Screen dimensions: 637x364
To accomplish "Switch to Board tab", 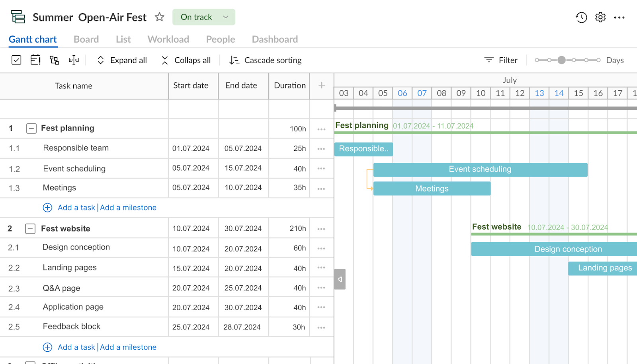I will coord(86,39).
